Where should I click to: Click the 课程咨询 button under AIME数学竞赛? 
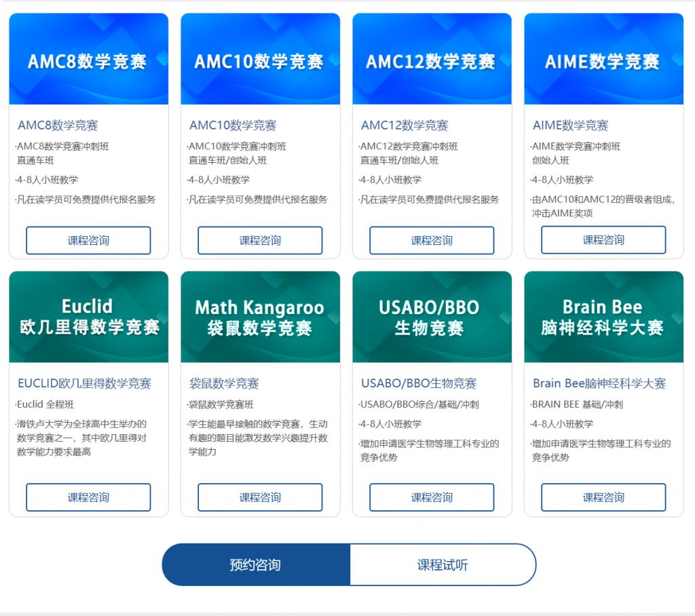[x=603, y=240]
